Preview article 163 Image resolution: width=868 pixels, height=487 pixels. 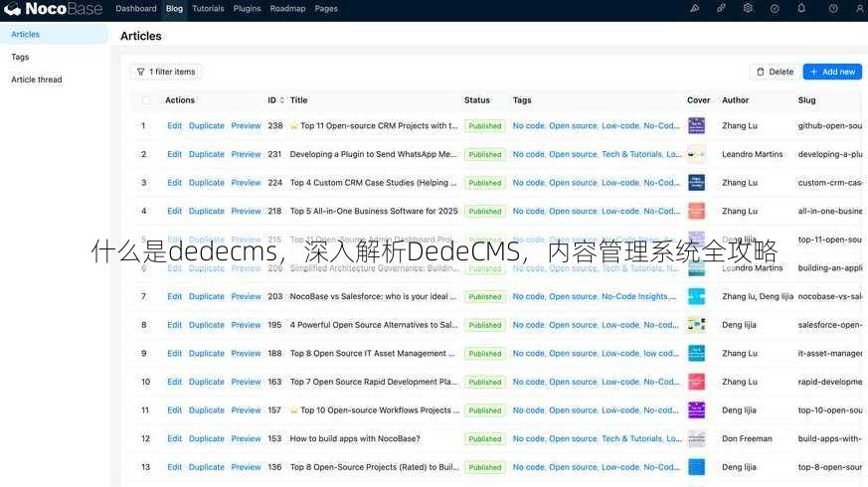click(246, 382)
